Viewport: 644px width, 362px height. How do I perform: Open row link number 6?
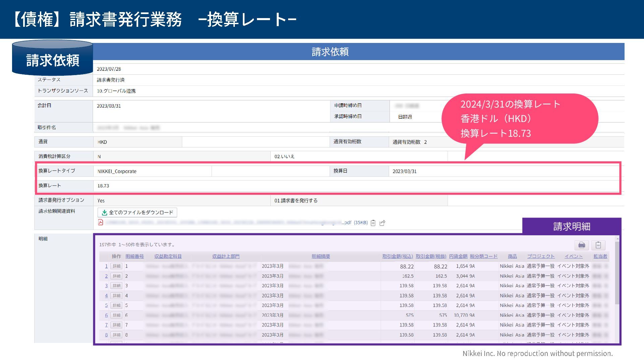106,315
